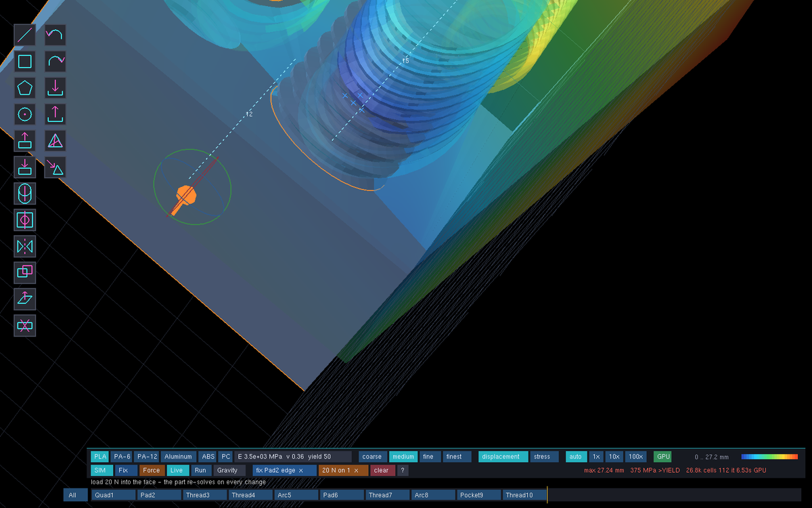Choose PA-12 material
This screenshot has width=812, height=508.
tap(146, 457)
